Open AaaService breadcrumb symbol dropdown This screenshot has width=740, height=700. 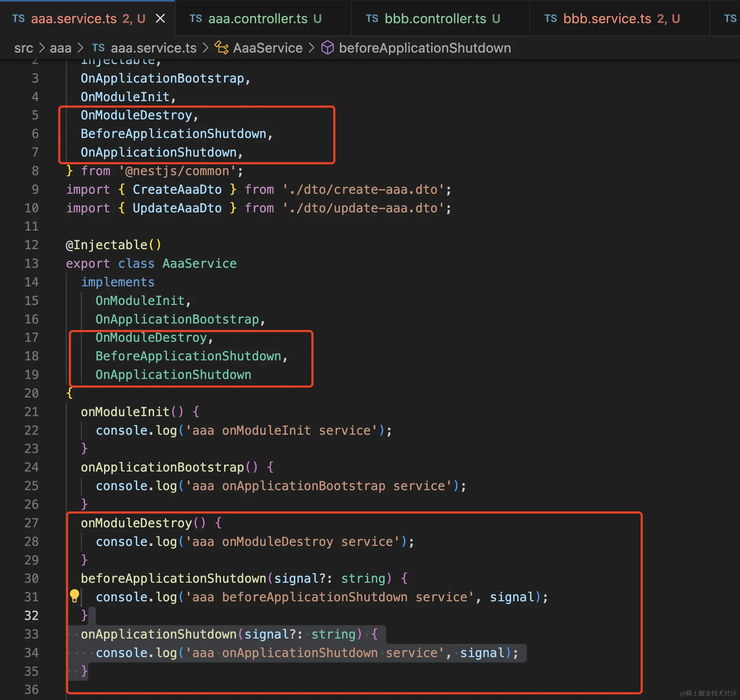click(x=267, y=48)
